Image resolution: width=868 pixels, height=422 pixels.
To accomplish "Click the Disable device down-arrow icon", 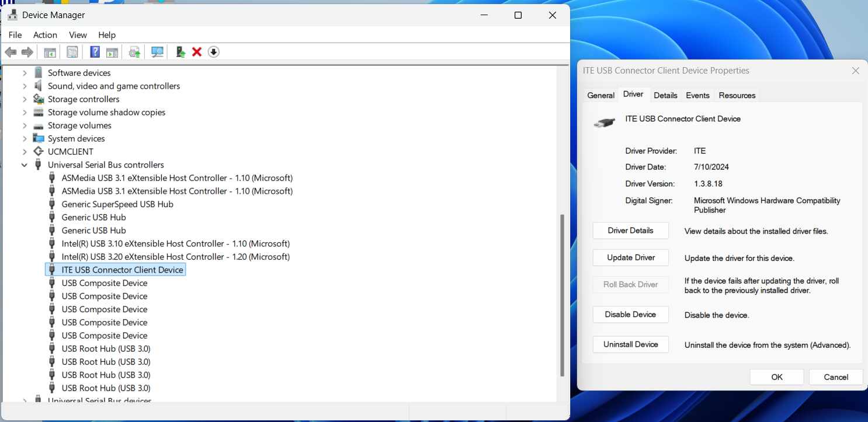I will (x=214, y=53).
